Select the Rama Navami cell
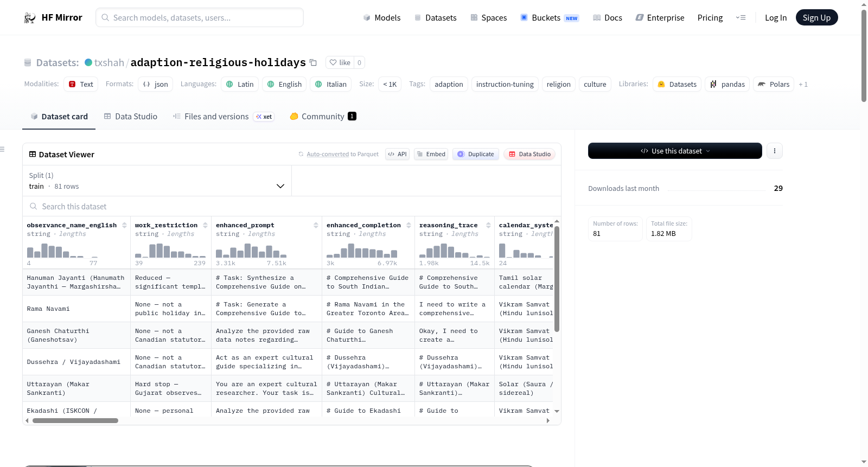The image size is (868, 467). 76,309
